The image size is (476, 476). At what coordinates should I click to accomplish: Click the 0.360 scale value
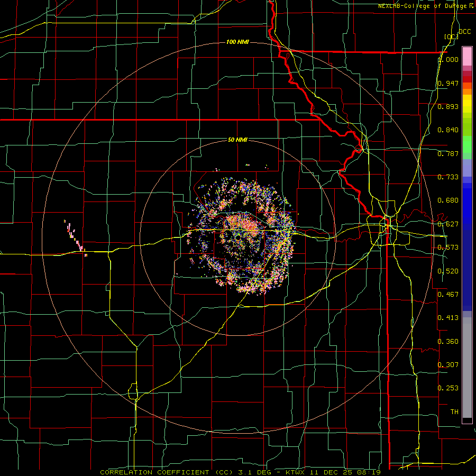(448, 342)
